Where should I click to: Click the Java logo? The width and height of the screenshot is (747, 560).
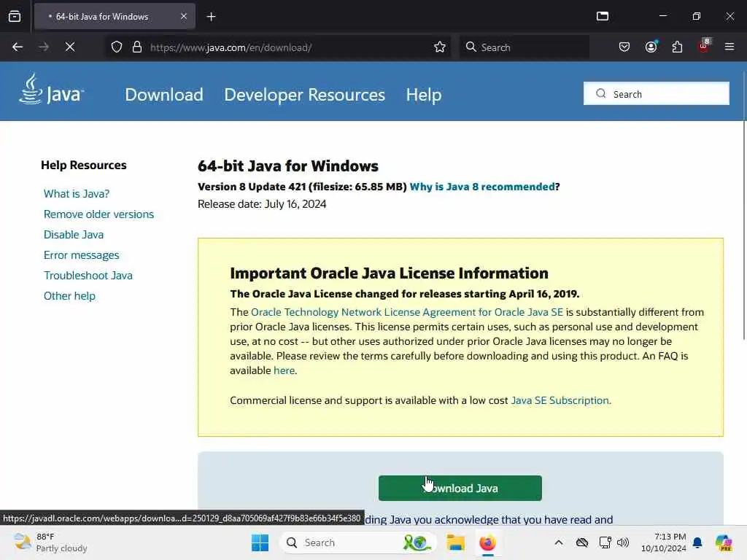pyautogui.click(x=52, y=88)
